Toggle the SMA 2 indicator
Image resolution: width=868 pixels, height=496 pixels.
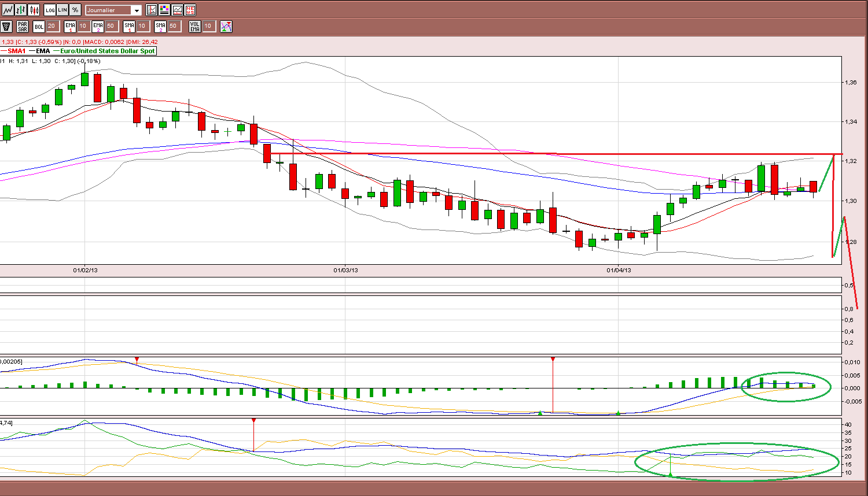(x=160, y=26)
